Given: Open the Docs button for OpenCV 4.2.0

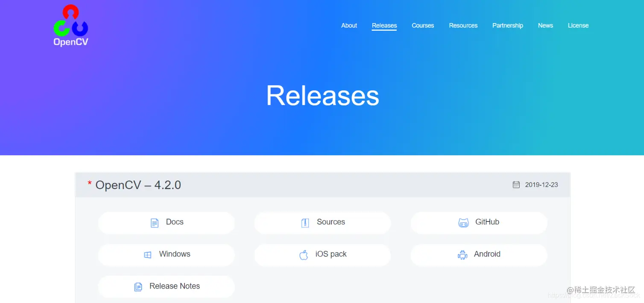Looking at the screenshot, I should 167,223.
